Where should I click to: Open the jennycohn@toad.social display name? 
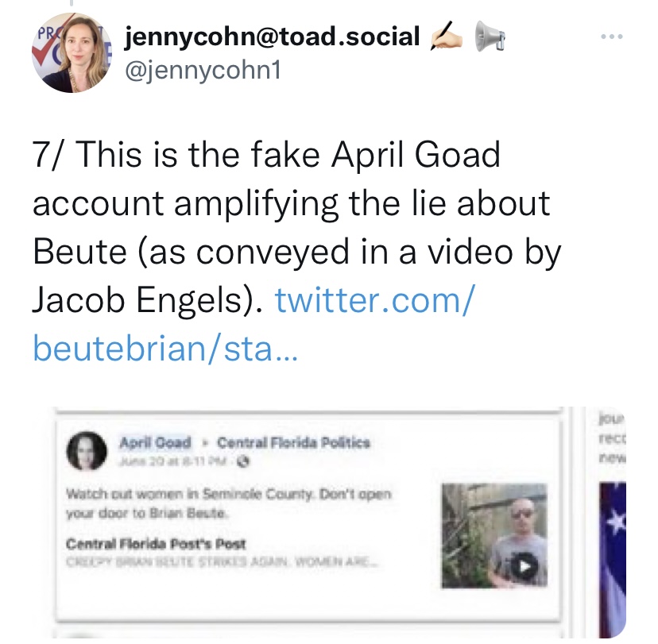point(273,36)
